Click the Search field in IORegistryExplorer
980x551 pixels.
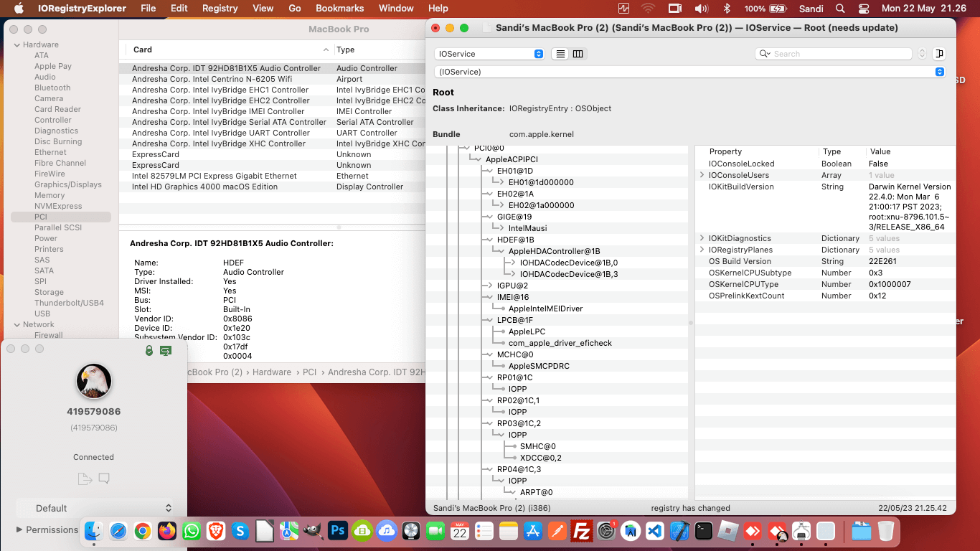point(835,54)
